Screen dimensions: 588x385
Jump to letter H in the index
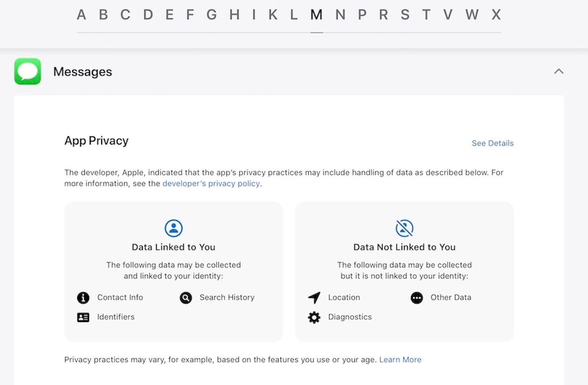click(234, 15)
